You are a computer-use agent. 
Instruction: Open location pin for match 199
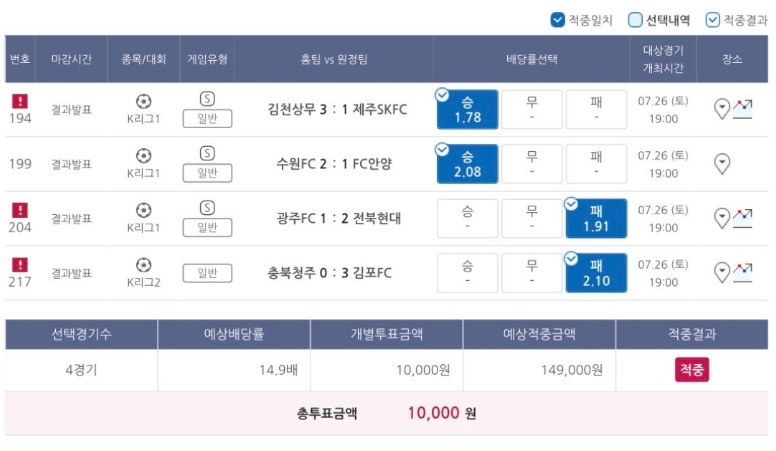pyautogui.click(x=722, y=163)
